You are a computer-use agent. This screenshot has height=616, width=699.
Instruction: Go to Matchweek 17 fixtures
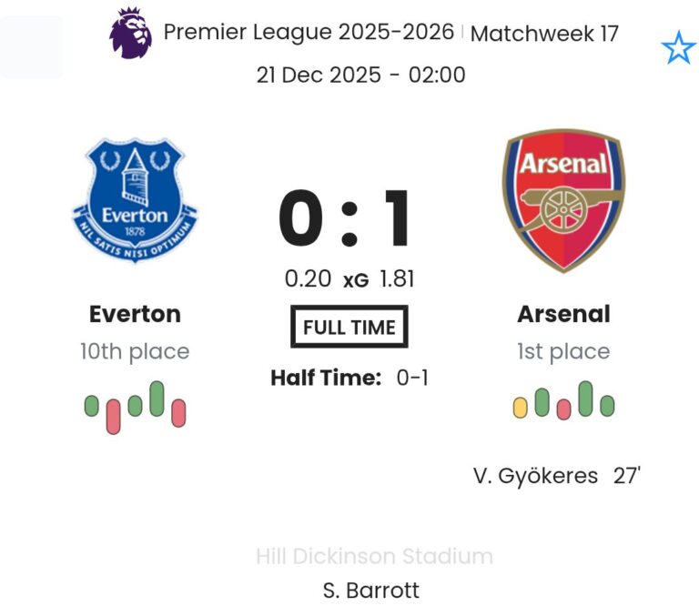pos(544,34)
